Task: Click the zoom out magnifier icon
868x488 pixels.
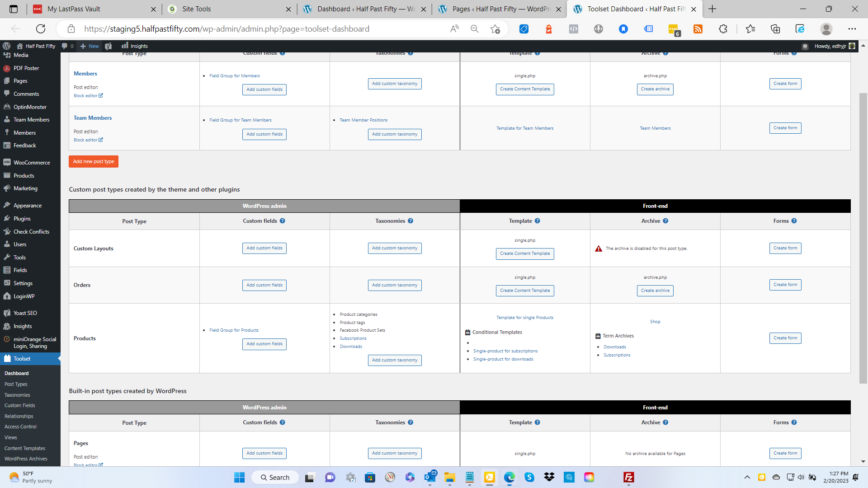Action: (x=475, y=29)
